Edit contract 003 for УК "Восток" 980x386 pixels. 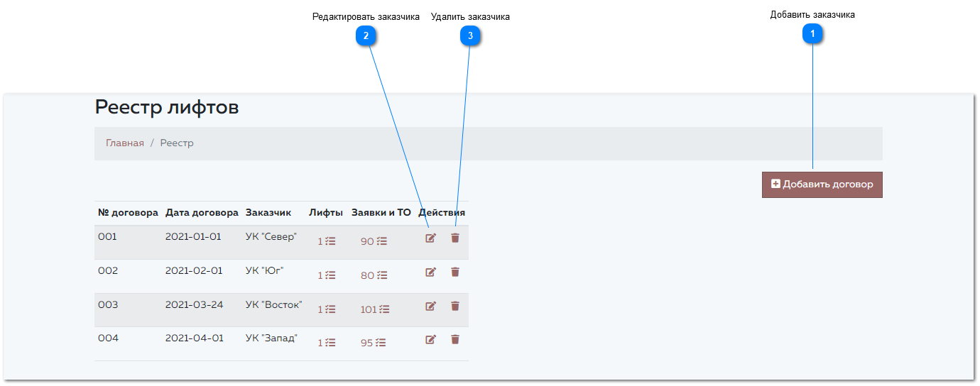430,306
